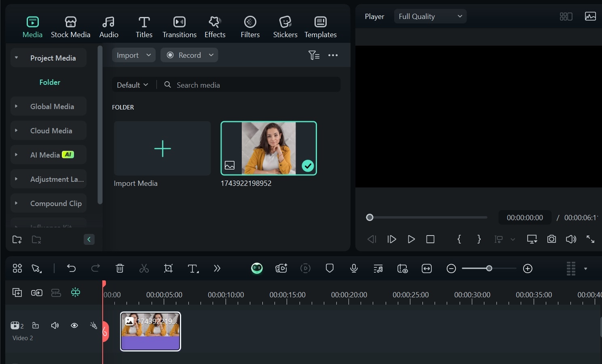Screen dimensions: 602x364
Task: Show more timeline tools
Action: 217,268
